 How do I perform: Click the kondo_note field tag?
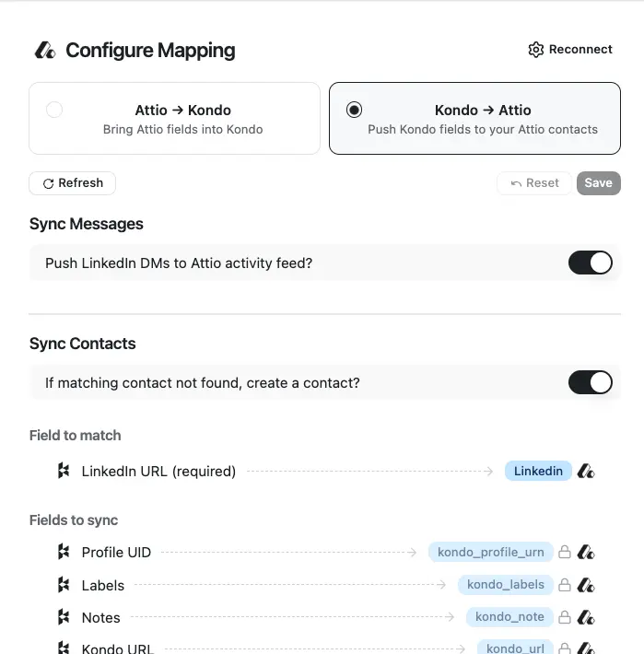tap(509, 616)
